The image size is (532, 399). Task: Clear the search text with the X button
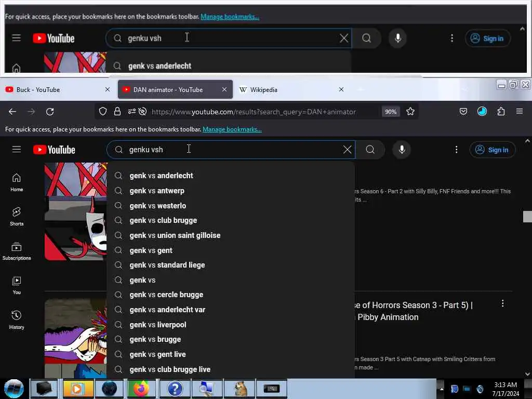coord(347,150)
